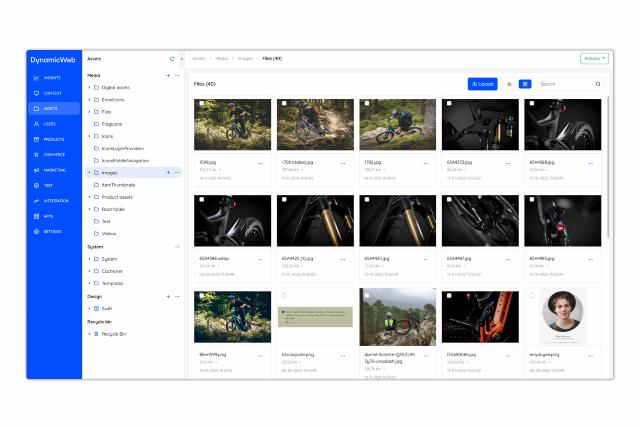Refresh the Assets tree panel
The width and height of the screenshot is (640, 427).
click(x=172, y=59)
